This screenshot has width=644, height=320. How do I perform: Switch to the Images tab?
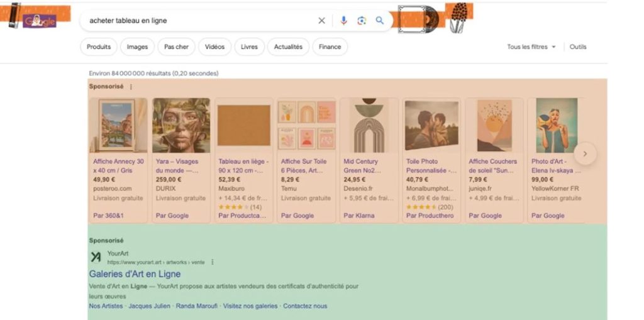[137, 47]
